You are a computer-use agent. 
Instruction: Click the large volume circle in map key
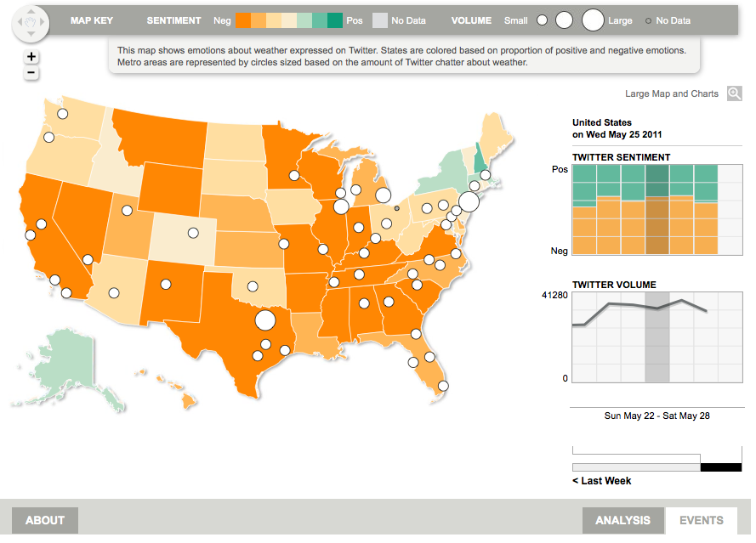593,20
